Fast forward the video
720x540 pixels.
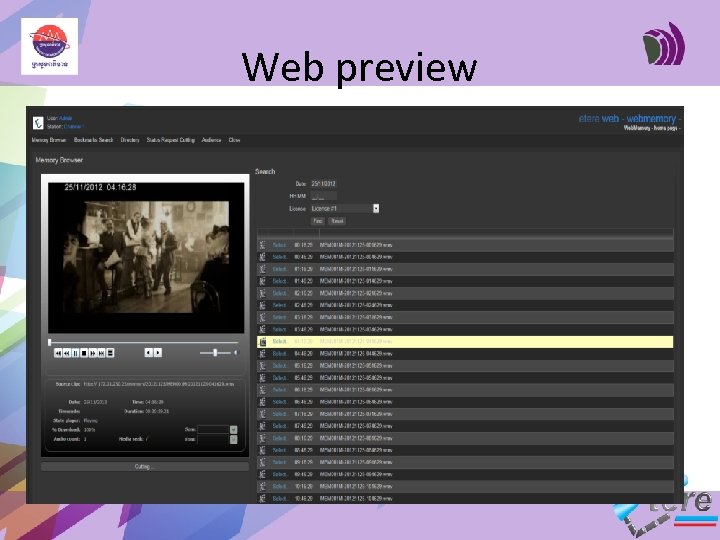[x=93, y=353]
